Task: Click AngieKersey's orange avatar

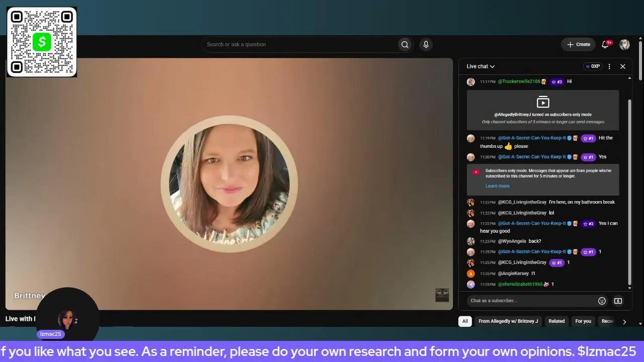Action: [470, 274]
